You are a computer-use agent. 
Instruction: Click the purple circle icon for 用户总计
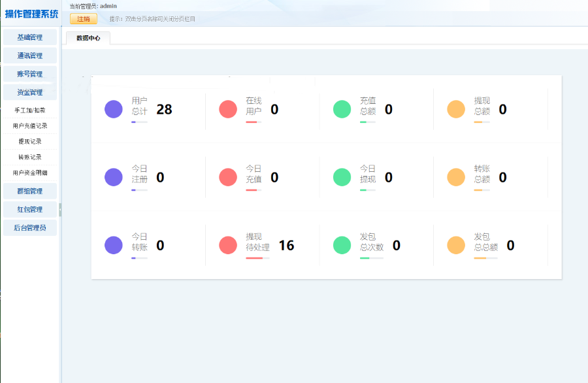point(114,109)
